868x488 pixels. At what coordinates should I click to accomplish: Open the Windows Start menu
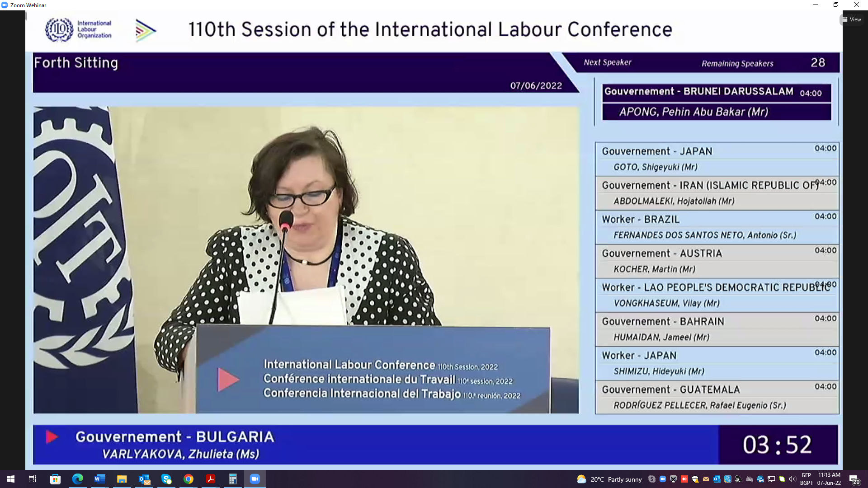[11, 479]
